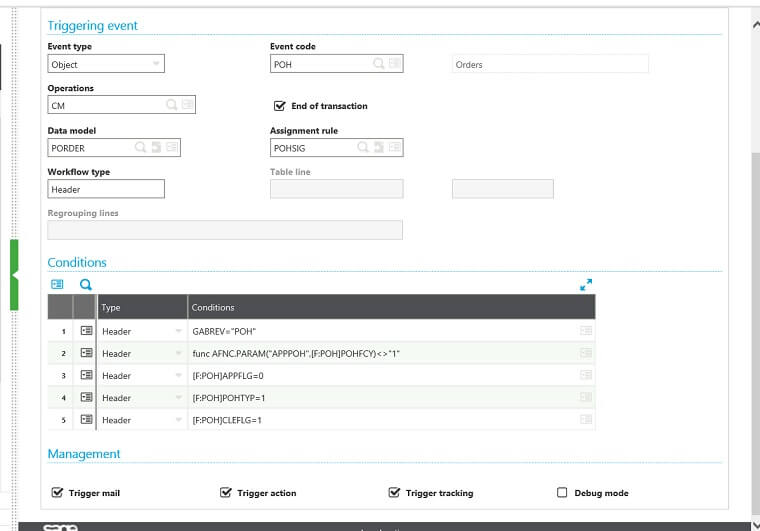Click the Assignment rule POHSIG search icon

pyautogui.click(x=362, y=148)
